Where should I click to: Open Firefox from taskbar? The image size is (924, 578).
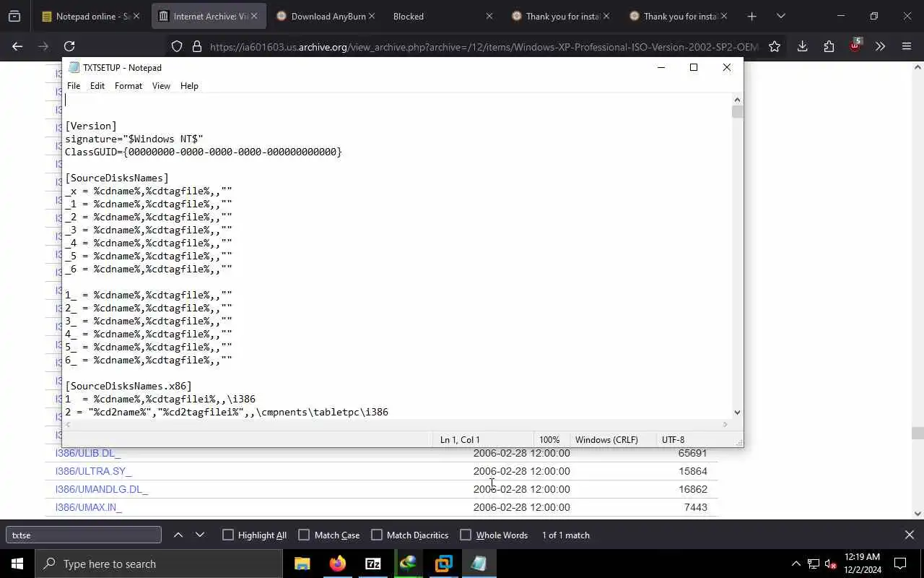tap(338, 564)
